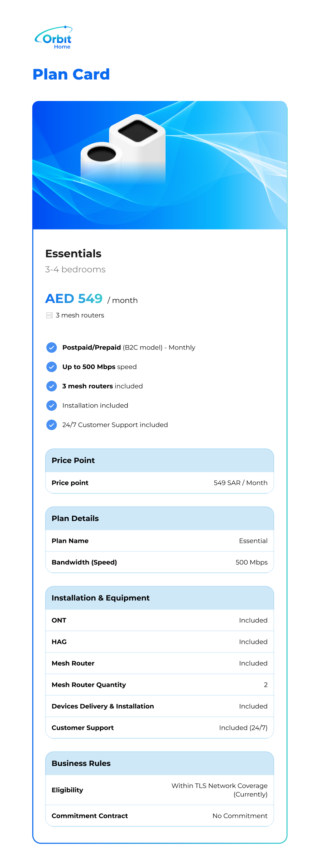Click the 24/7 Customer Support check icon
The width and height of the screenshot is (320, 868).
52,425
